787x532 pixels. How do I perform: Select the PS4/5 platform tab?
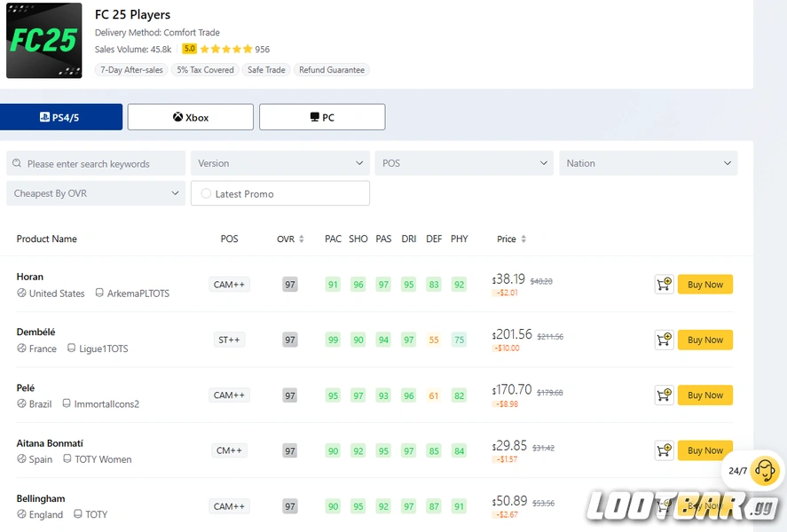pos(60,117)
